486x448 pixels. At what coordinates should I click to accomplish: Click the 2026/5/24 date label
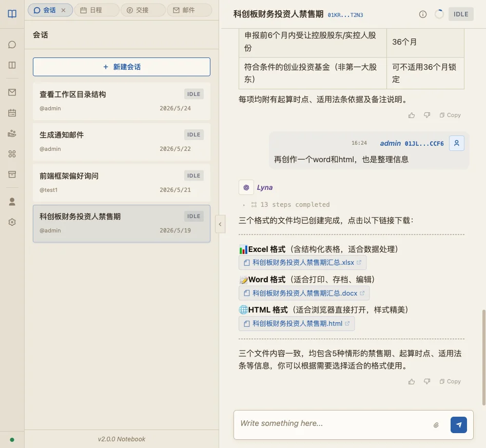(175, 108)
